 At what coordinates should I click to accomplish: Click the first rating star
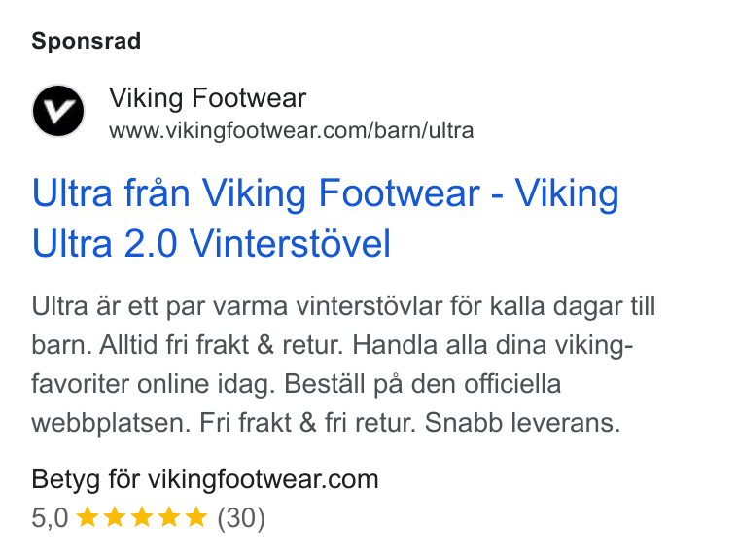coord(88,516)
